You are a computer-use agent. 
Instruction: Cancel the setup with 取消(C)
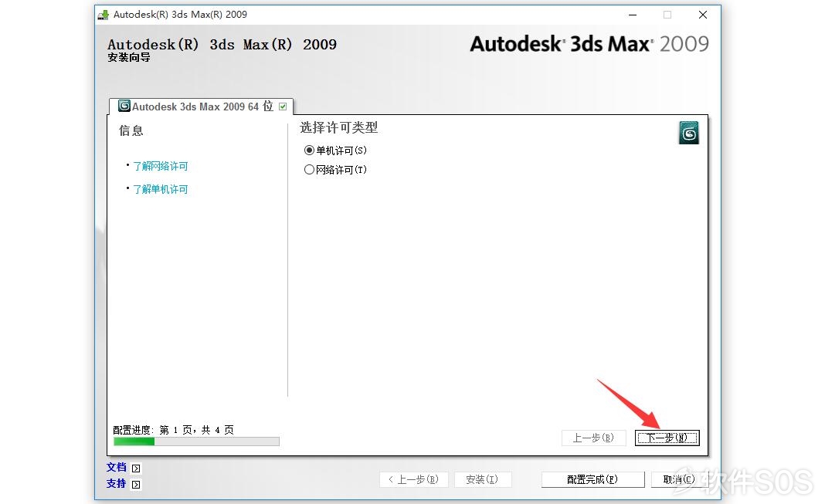tap(679, 479)
